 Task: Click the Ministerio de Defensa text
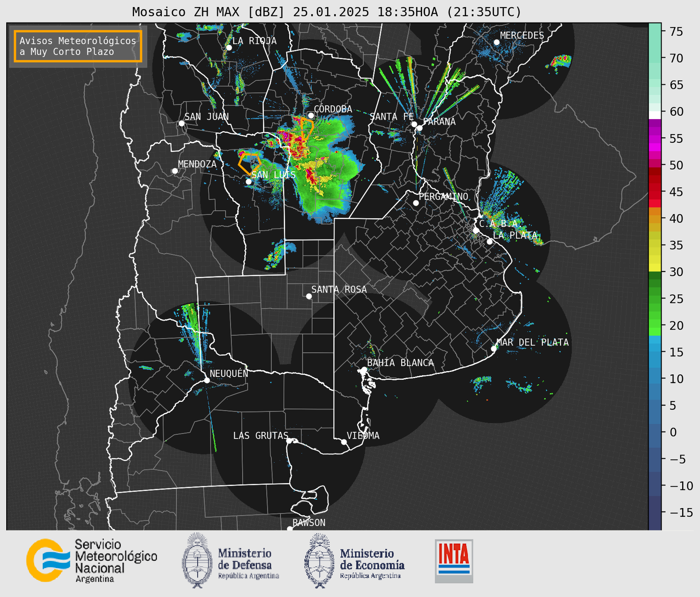(x=249, y=563)
